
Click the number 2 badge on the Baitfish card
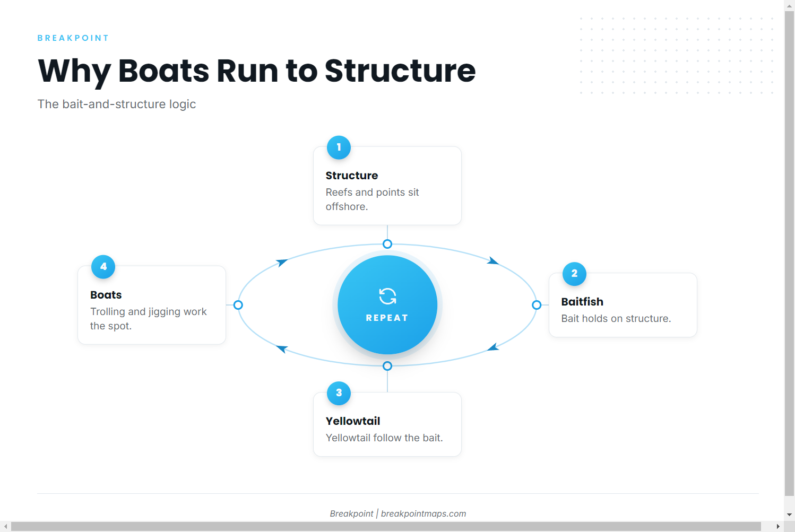pos(574,274)
